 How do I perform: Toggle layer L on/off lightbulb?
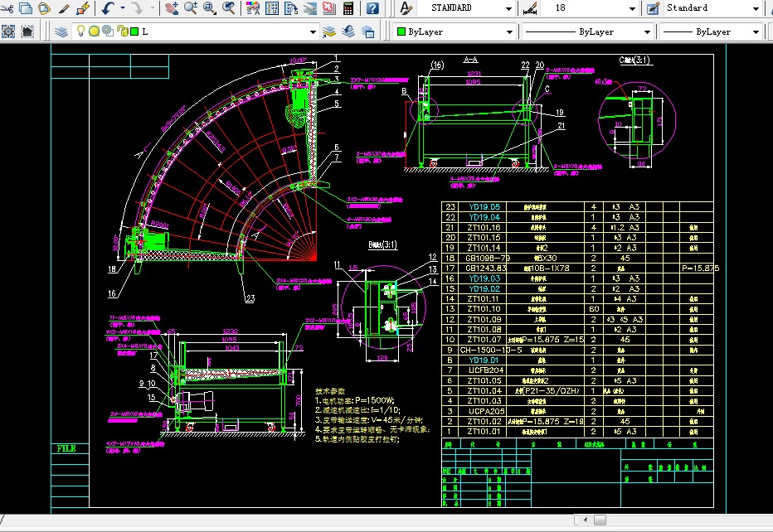[x=80, y=31]
